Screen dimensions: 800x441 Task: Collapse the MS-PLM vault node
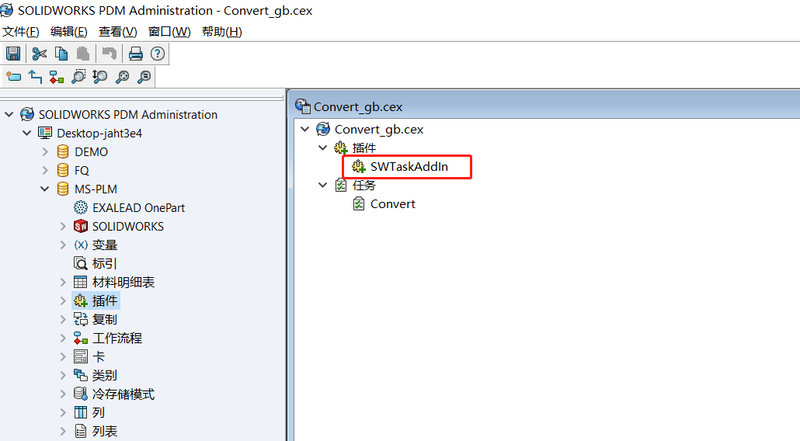[45, 189]
